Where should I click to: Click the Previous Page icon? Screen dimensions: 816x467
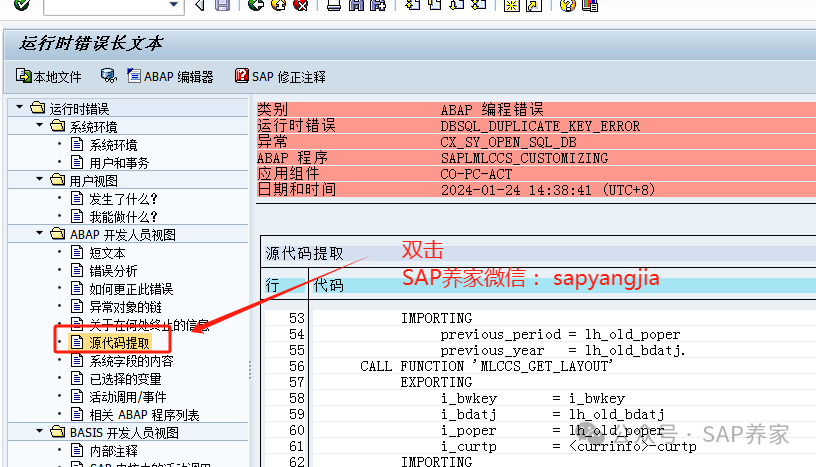point(435,5)
